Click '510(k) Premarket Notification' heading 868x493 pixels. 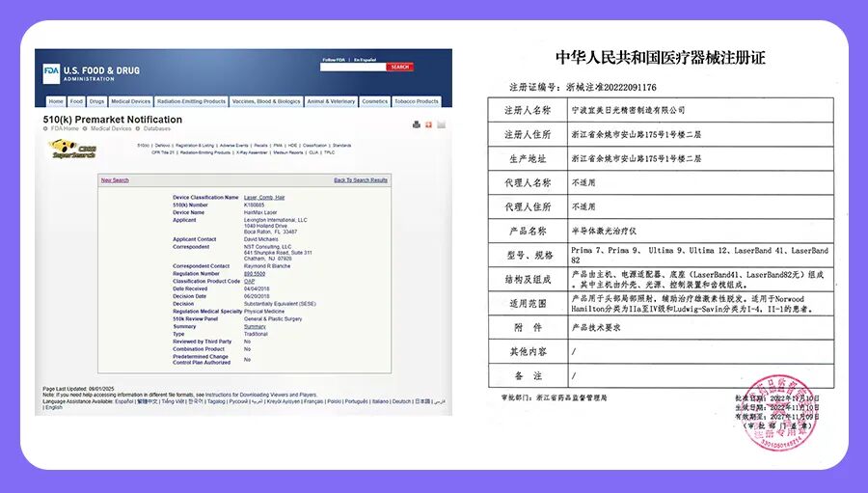[113, 119]
